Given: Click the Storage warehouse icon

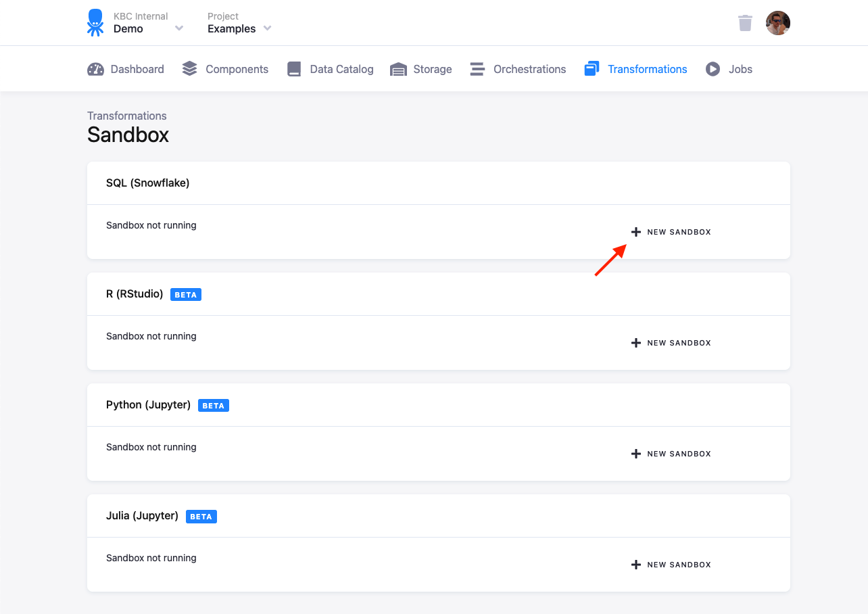Looking at the screenshot, I should click(x=398, y=69).
